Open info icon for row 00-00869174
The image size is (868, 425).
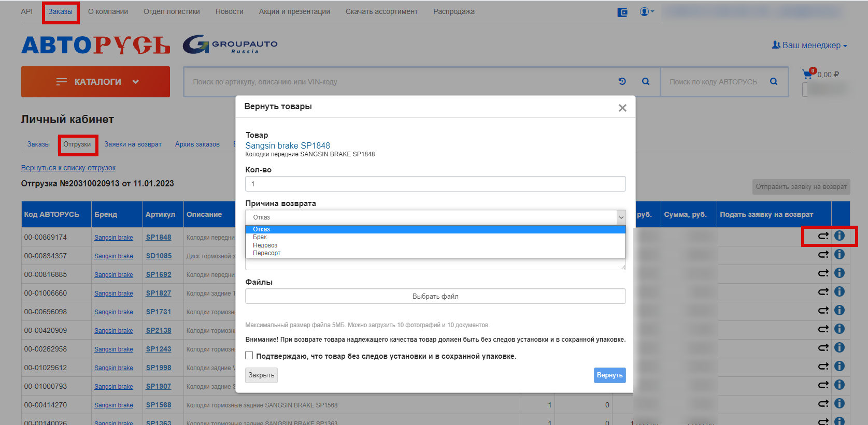(x=839, y=236)
